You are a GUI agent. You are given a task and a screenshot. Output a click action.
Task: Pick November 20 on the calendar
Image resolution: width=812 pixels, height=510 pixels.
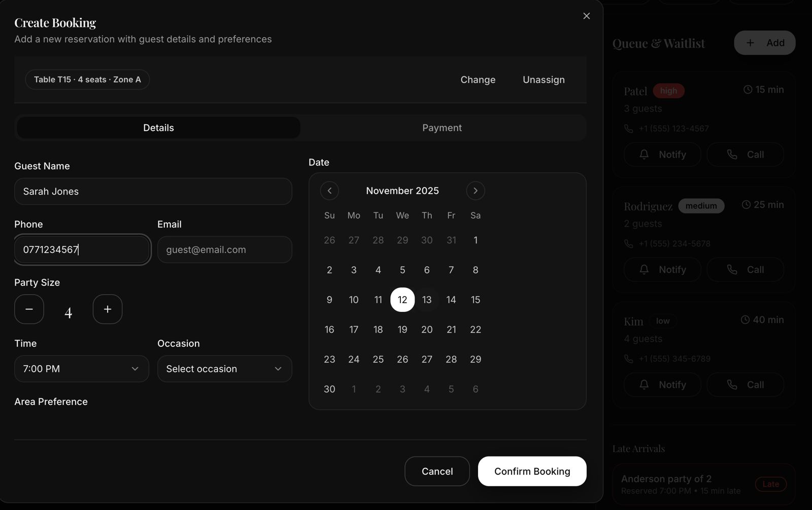click(x=426, y=330)
